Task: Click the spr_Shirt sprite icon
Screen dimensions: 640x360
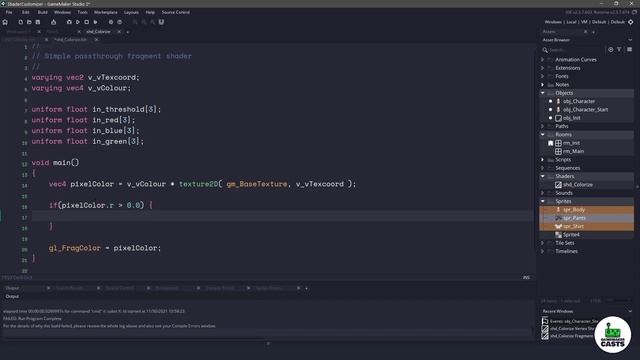Action: [x=558, y=226]
